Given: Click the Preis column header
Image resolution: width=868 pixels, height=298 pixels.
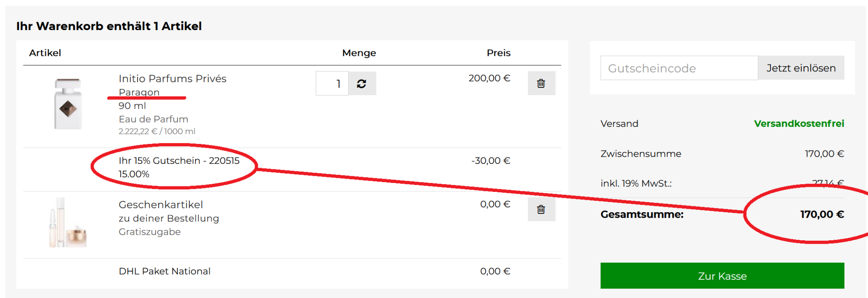Looking at the screenshot, I should (x=498, y=53).
